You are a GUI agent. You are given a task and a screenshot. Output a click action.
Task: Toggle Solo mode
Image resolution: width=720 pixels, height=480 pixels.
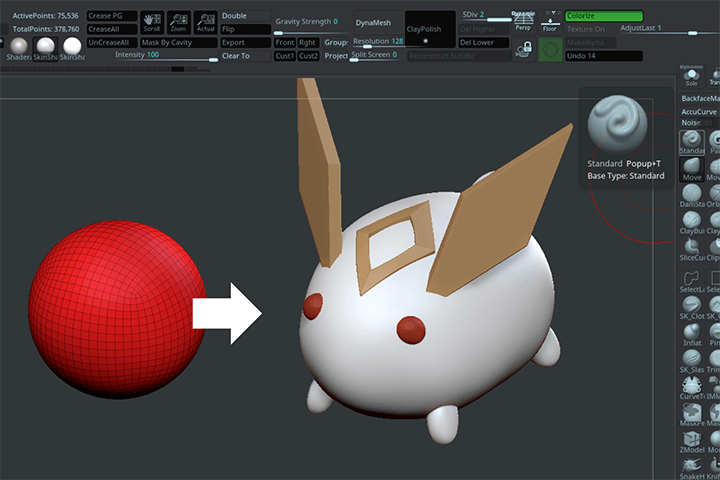[x=692, y=76]
